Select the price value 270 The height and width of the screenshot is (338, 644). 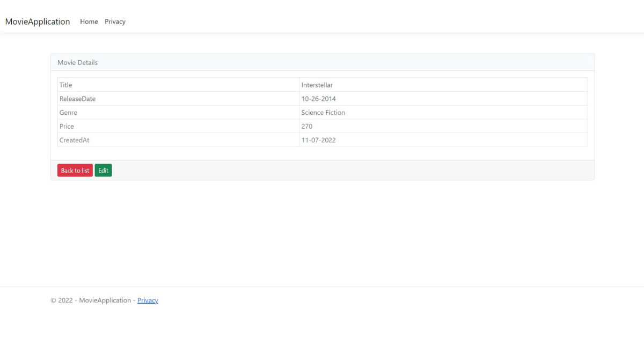[306, 126]
